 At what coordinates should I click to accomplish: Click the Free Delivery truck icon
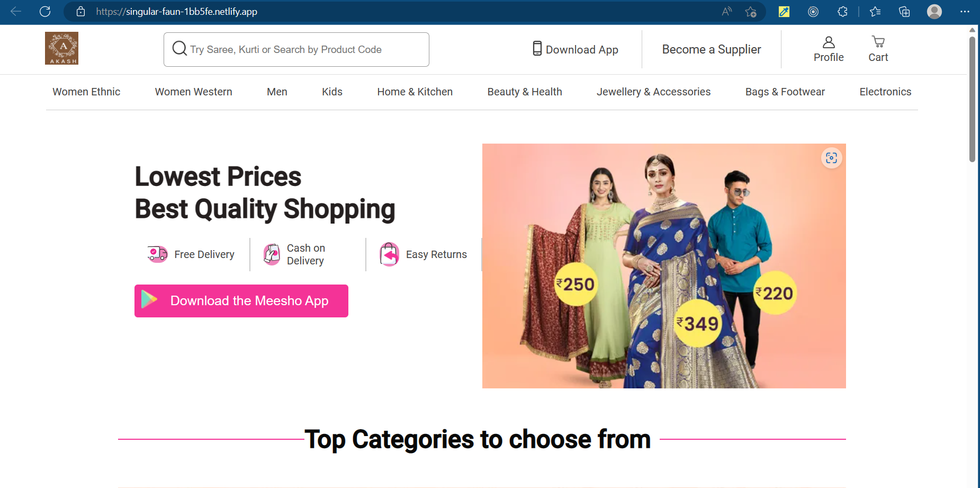tap(157, 254)
